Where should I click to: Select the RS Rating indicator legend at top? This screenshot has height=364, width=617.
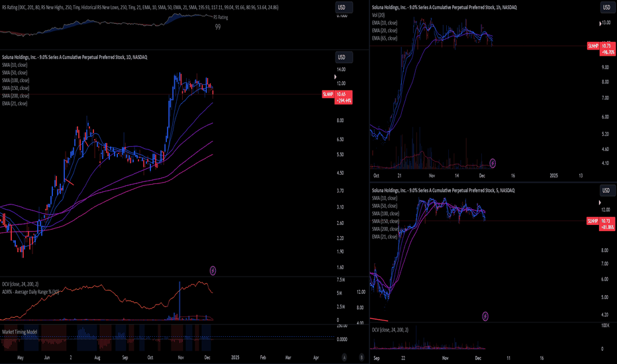(140, 7)
